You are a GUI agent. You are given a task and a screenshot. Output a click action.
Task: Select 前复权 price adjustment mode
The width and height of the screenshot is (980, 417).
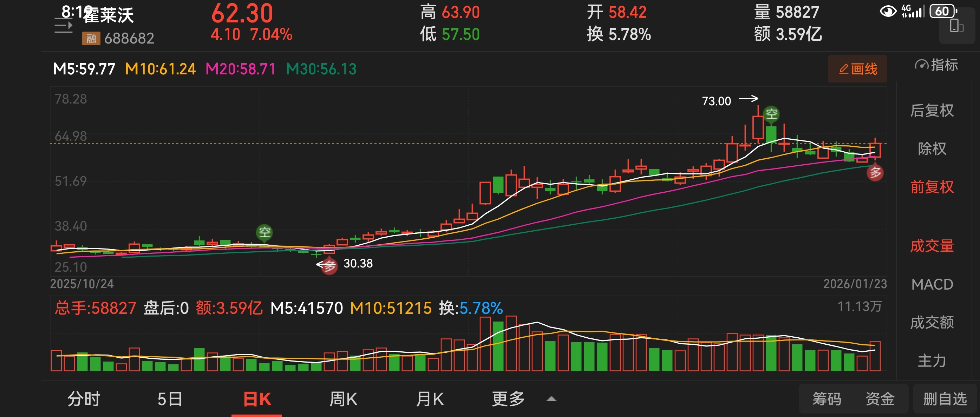point(932,187)
